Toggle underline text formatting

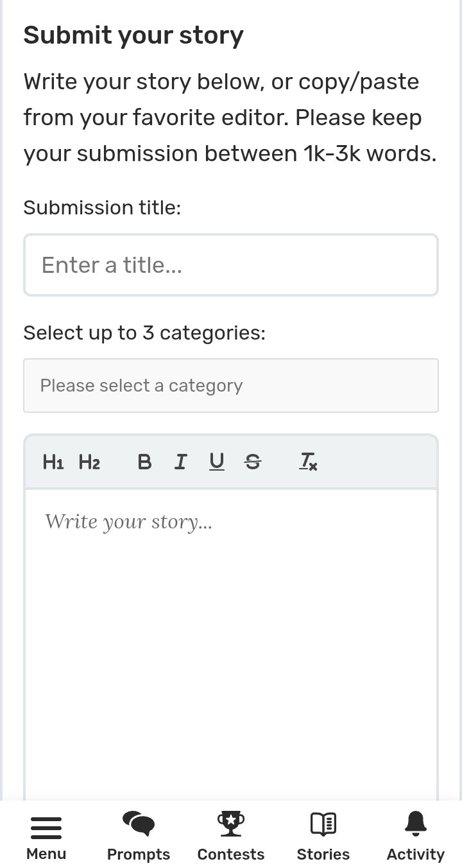217,462
